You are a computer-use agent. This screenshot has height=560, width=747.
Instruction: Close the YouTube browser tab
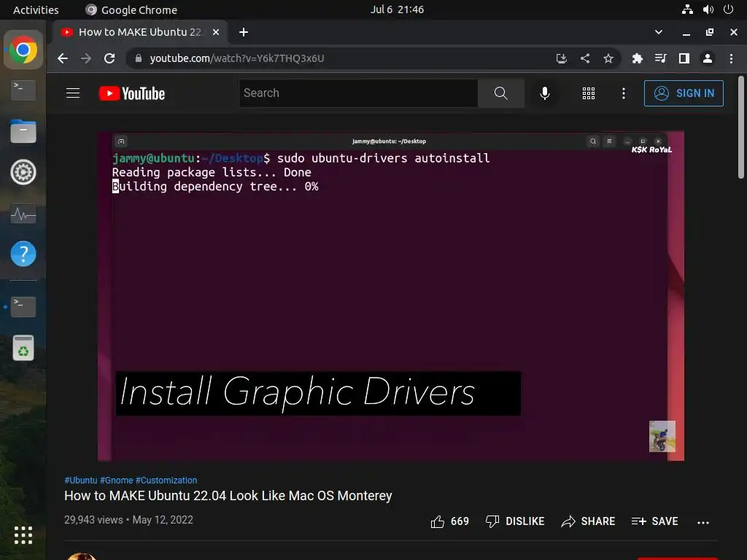point(216,32)
